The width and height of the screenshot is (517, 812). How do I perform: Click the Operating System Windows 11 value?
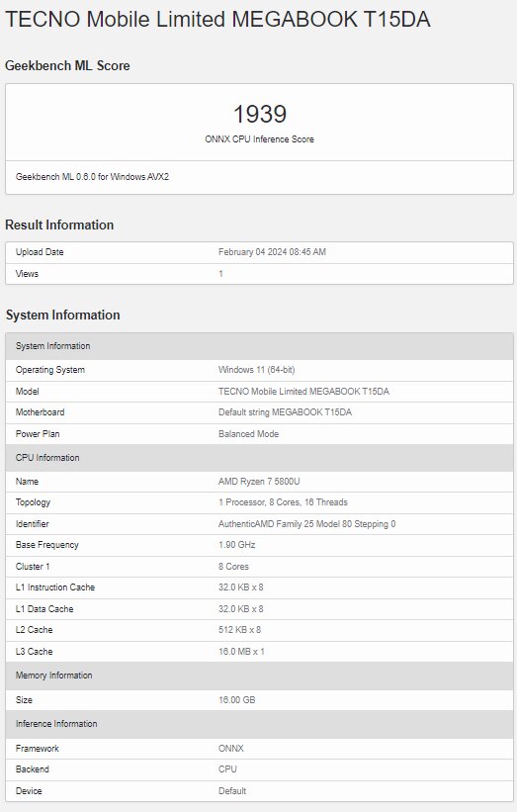click(256, 370)
